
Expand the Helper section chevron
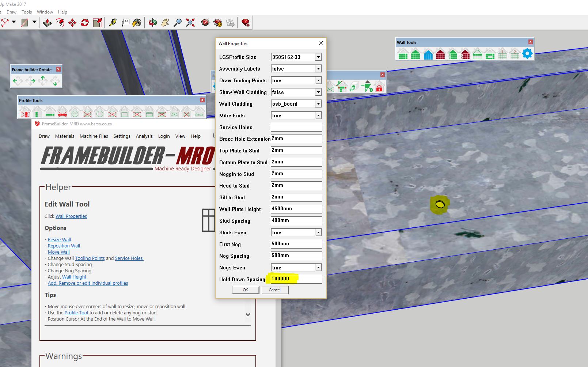(x=248, y=314)
